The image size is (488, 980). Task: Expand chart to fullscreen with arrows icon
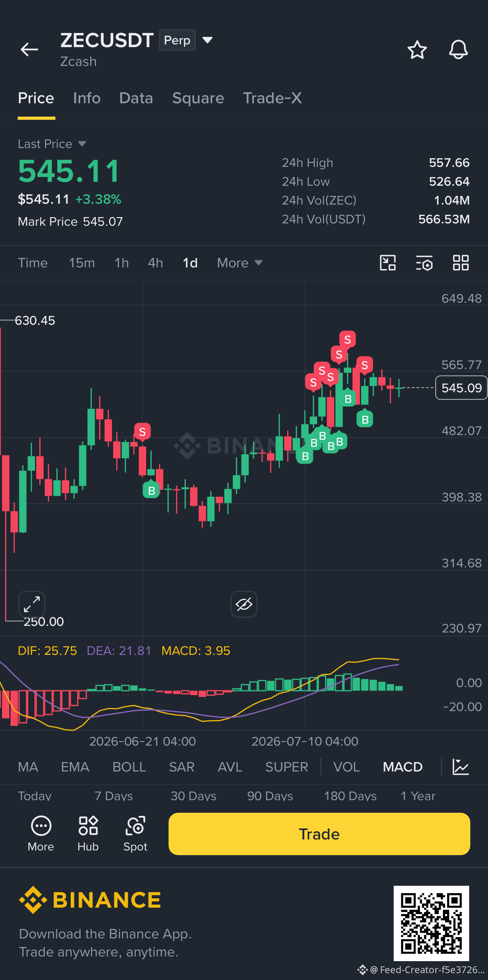[x=32, y=604]
